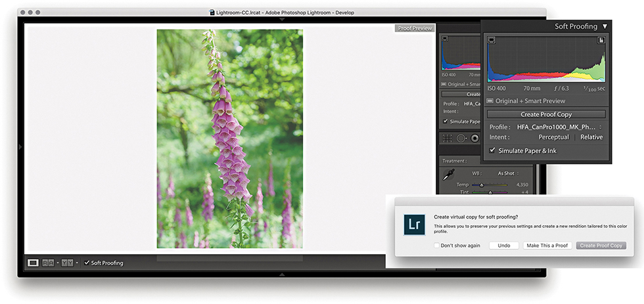Select the Spot Removal tool
This screenshot has height=304, width=644.
click(461, 139)
